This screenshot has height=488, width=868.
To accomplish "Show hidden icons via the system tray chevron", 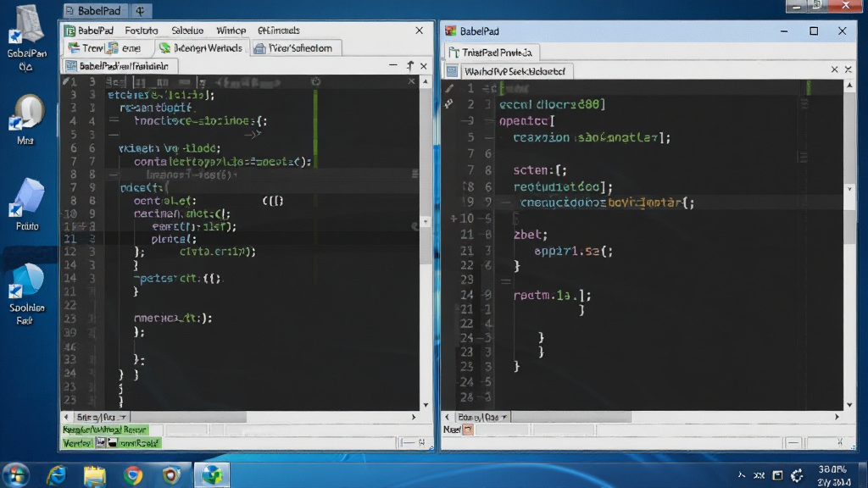I will click(741, 474).
